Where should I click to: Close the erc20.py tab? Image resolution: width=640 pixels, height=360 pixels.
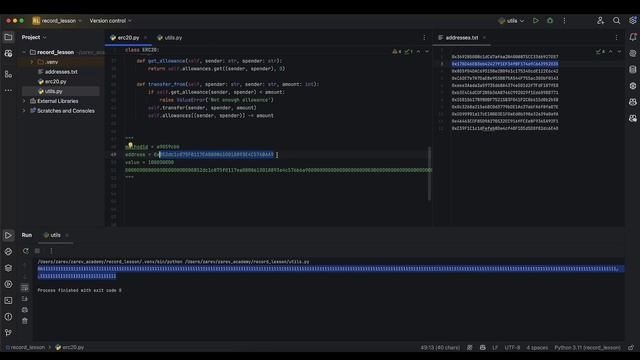point(145,38)
